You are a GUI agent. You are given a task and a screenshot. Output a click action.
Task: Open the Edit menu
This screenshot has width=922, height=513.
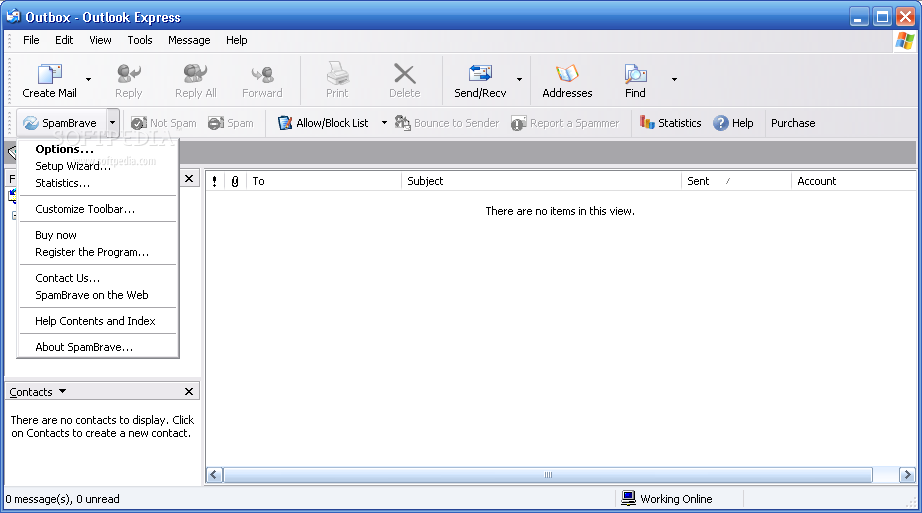[x=64, y=40]
